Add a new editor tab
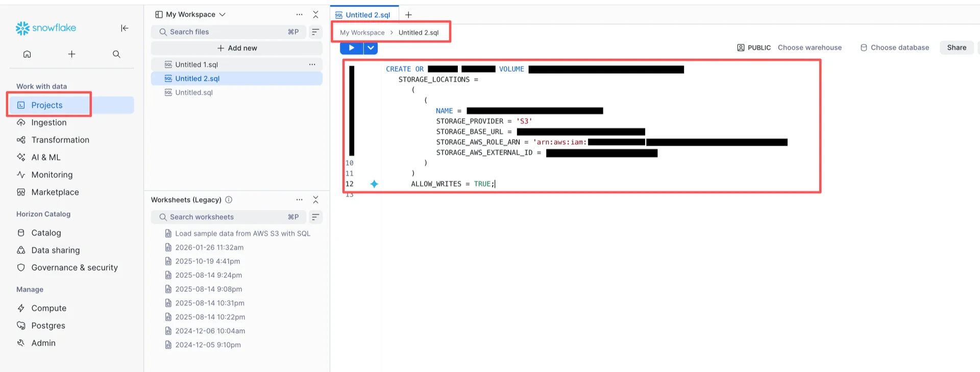The height and width of the screenshot is (372, 980). 408,15
